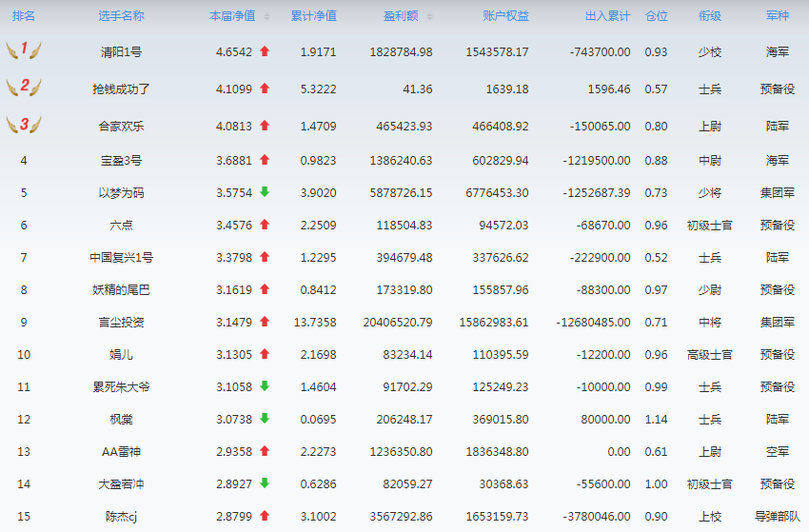
Task: Select branch 空军 in AA雷神 row
Action: (778, 452)
